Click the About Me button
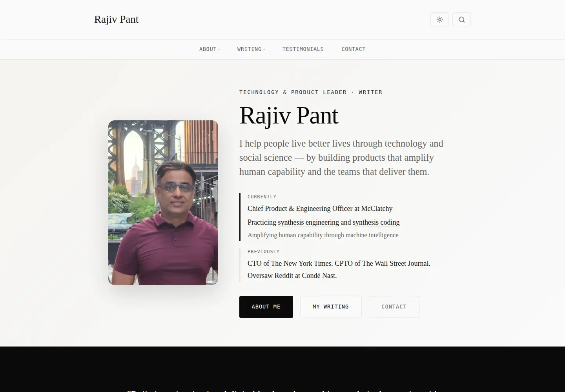Viewport: 565px width, 392px height. 266,307
